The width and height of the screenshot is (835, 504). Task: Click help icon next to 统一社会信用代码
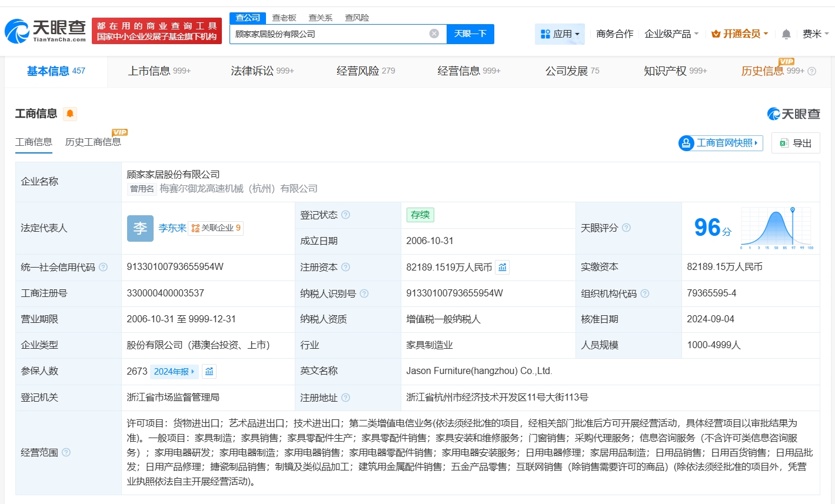[104, 267]
